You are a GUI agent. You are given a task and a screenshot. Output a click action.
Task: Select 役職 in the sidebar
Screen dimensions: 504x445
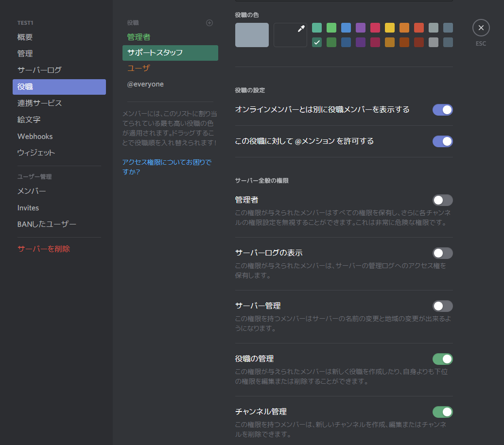click(x=59, y=87)
